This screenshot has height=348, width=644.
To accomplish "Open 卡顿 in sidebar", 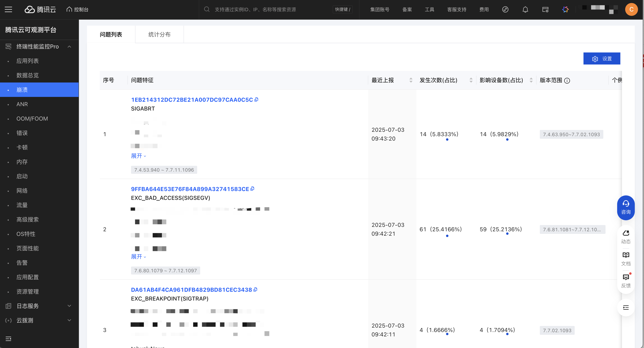I will [x=22, y=147].
